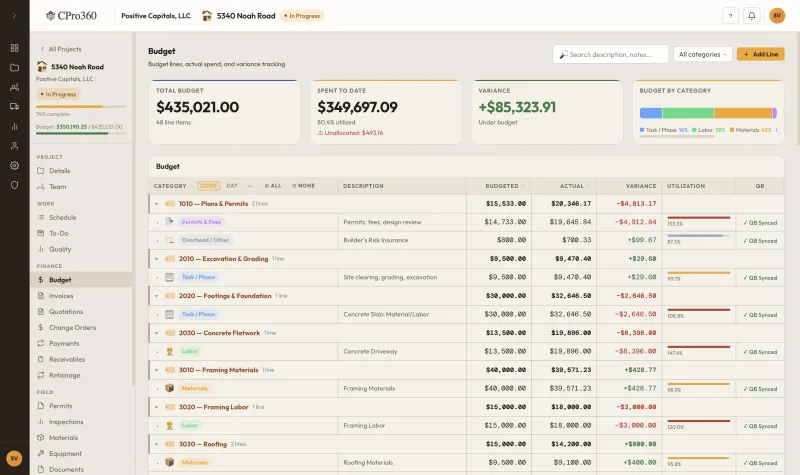The height and width of the screenshot is (475, 800).
Task: Click the Budget by Category stacked bar
Action: coord(708,113)
